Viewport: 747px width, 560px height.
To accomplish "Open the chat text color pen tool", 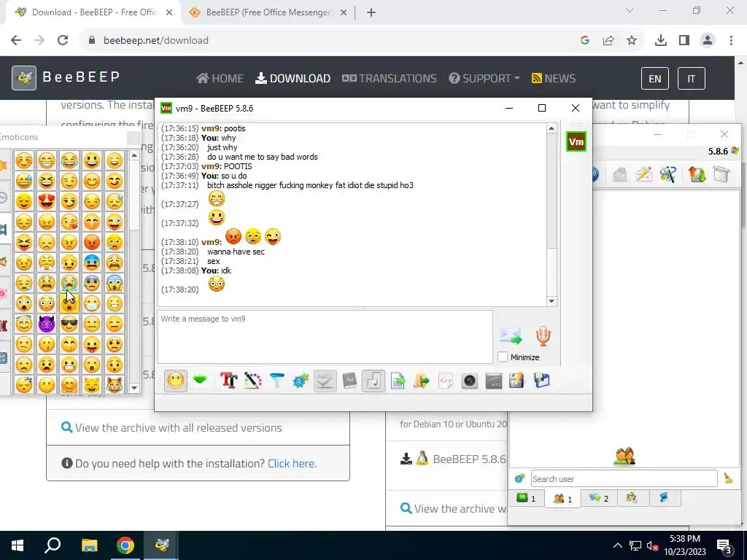I will coord(253,381).
